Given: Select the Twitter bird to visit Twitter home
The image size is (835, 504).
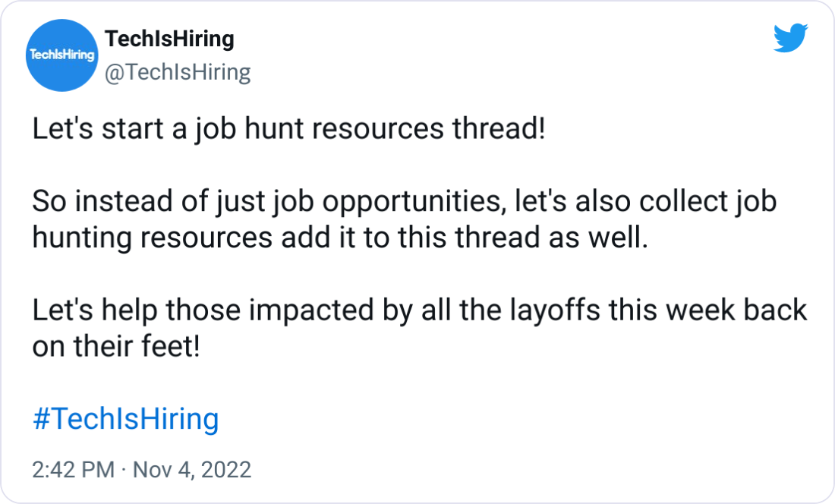Looking at the screenshot, I should (x=792, y=36).
